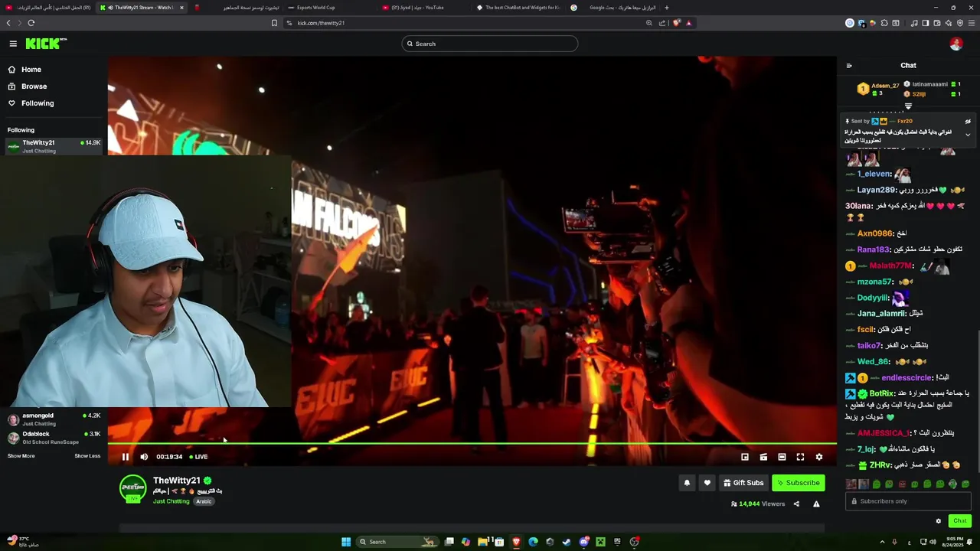Open the Just Chatting category link
980x551 pixels.
tap(171, 501)
